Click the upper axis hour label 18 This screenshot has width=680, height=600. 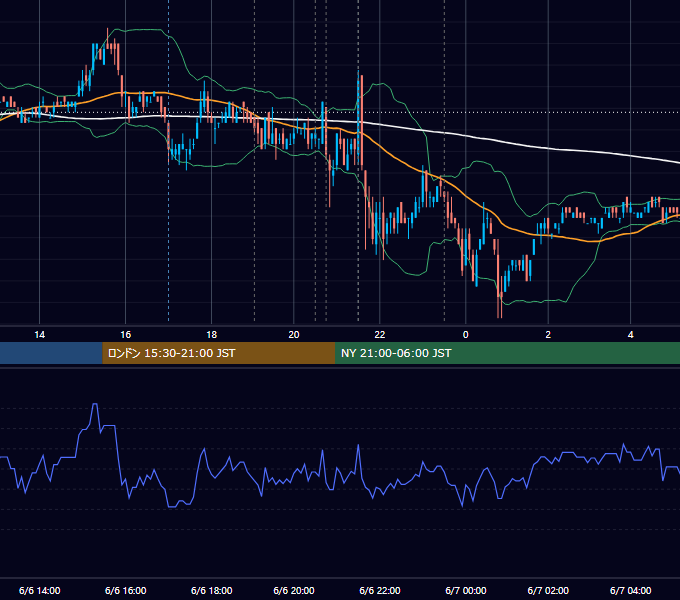point(211,335)
